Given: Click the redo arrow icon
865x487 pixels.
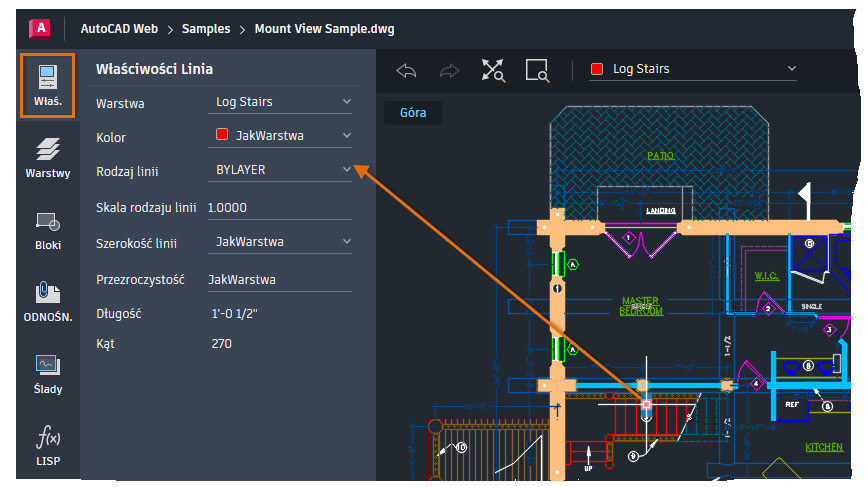Looking at the screenshot, I should [450, 71].
